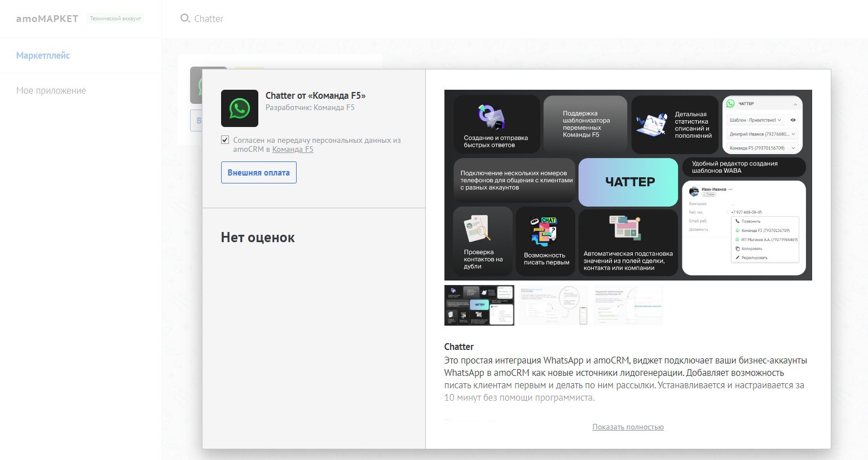Focus the Chatter search field

click(x=209, y=19)
